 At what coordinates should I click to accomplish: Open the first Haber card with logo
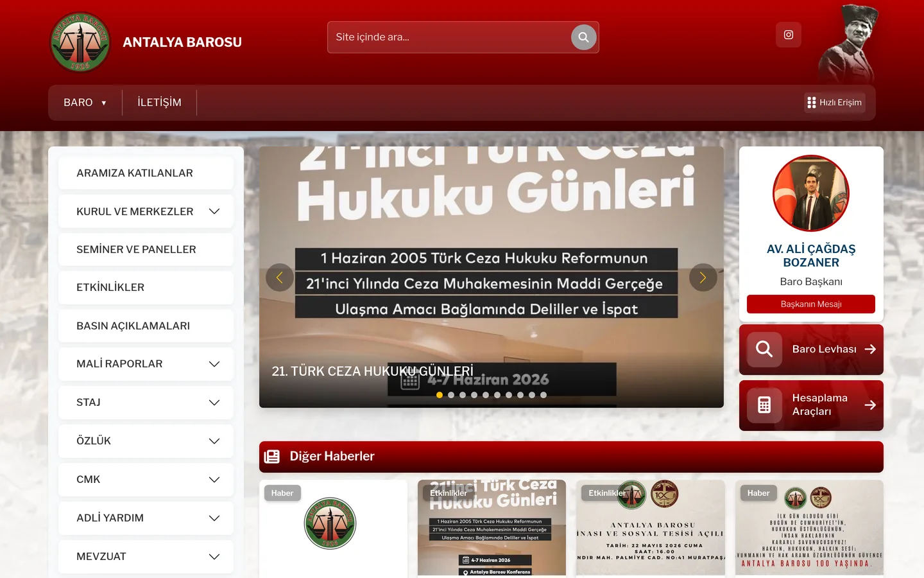point(333,528)
